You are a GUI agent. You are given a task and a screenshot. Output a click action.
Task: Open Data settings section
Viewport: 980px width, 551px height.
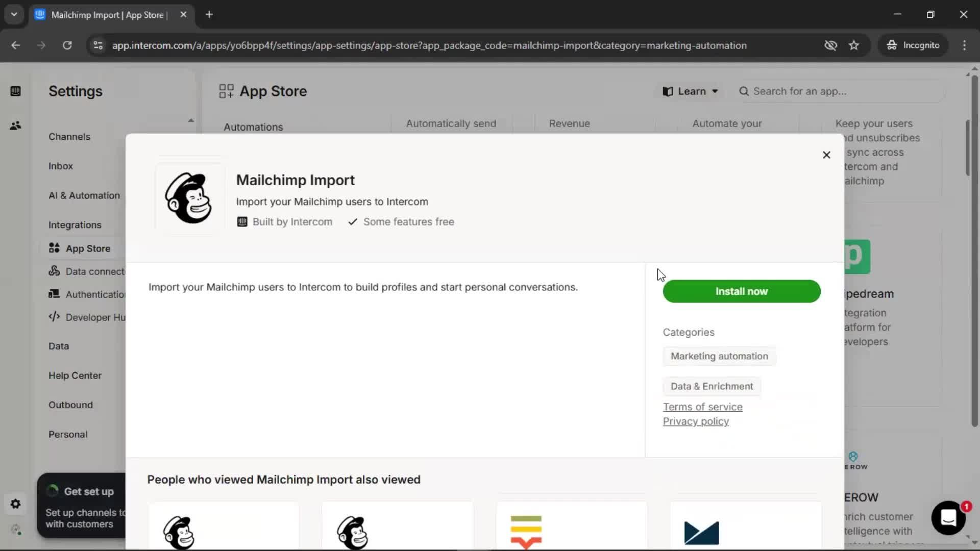[x=59, y=346]
